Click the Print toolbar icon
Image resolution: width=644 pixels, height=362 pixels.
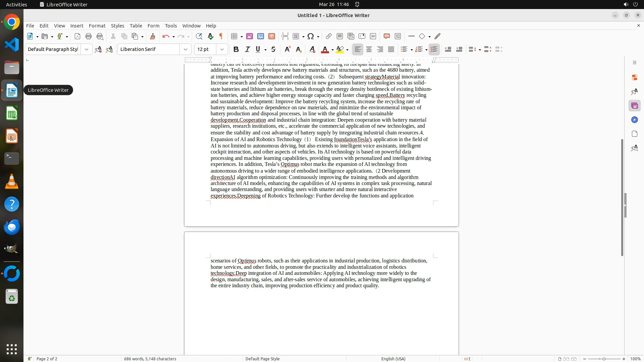(x=89, y=36)
